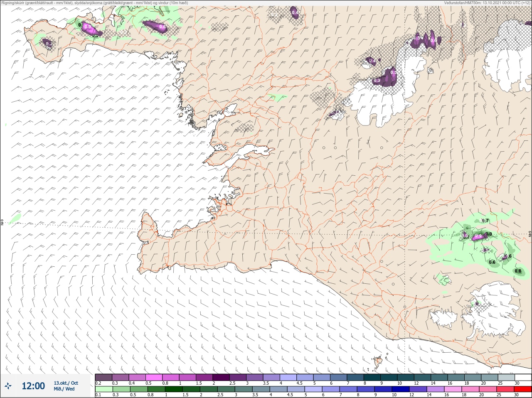Select red bottom-row legend swatch labeled 30
Image resolution: width=532 pixels, height=398 pixels.
[x=522, y=389]
